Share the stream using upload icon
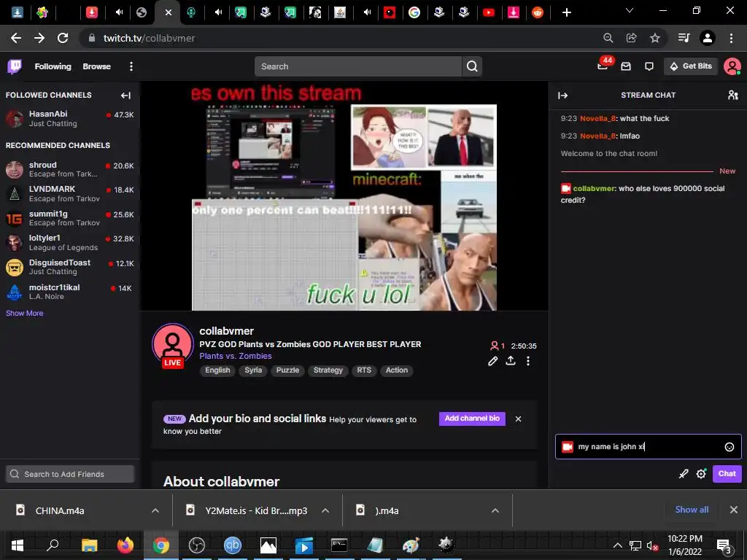The width and height of the screenshot is (747, 560). point(511,360)
